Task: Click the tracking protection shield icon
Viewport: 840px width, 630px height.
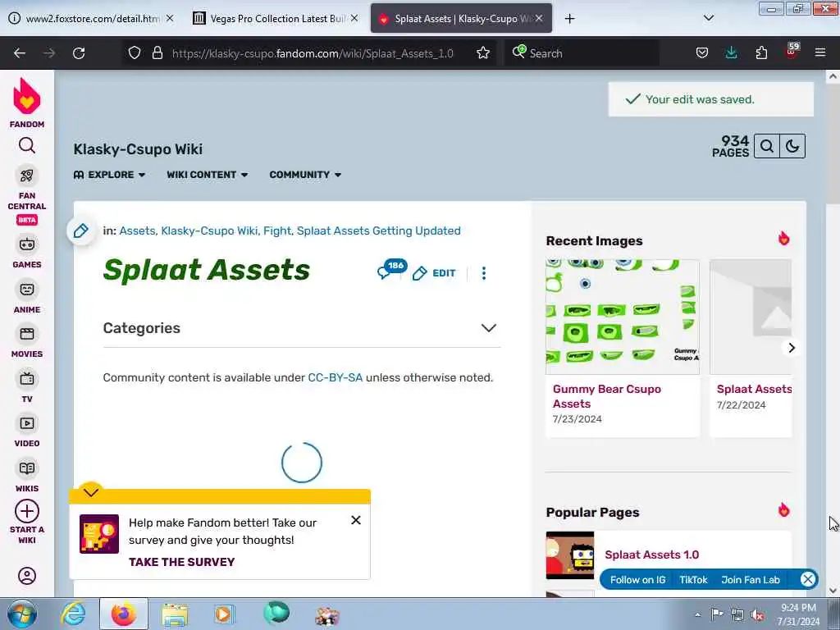Action: point(135,53)
